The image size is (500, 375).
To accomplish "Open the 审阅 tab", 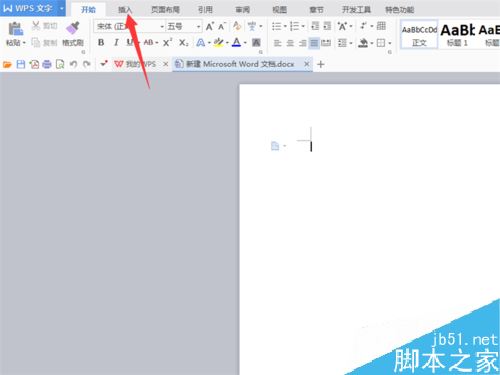I will tap(242, 10).
